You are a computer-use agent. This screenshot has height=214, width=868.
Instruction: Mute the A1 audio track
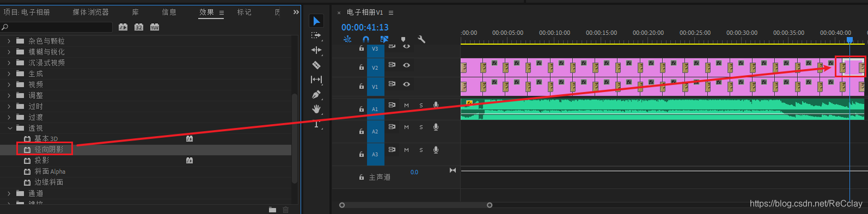click(x=406, y=105)
